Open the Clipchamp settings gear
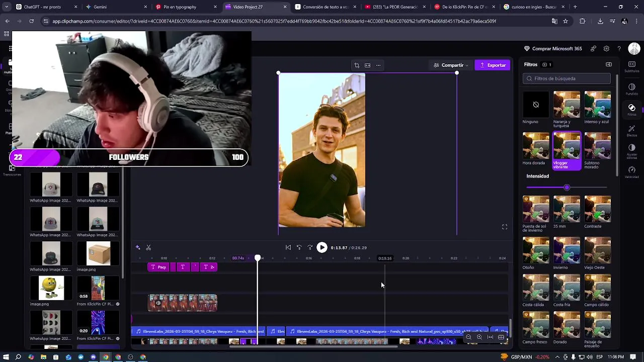 [606, 49]
